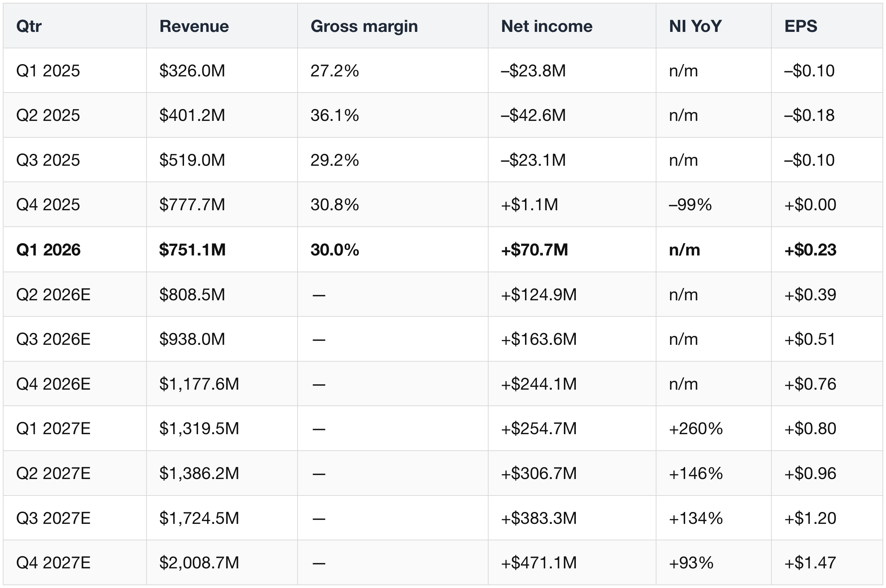Image resolution: width=886 pixels, height=588 pixels.
Task: Select NI YoY value –99%
Action: coord(690,205)
